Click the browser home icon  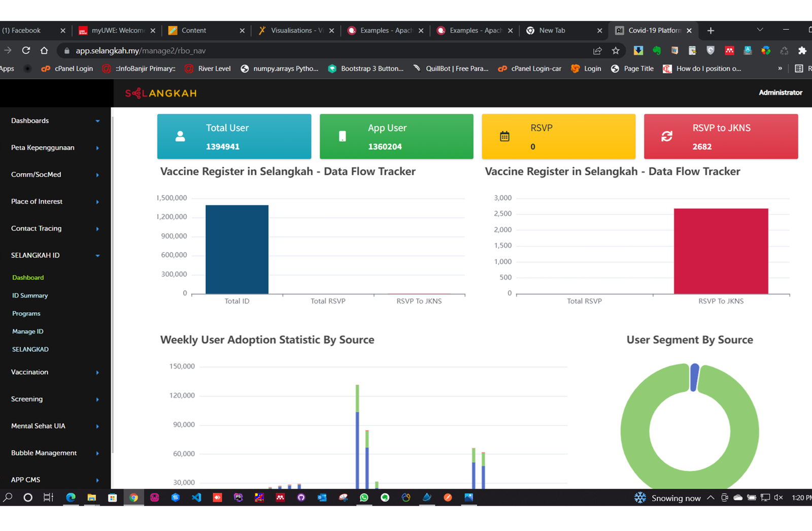click(44, 51)
